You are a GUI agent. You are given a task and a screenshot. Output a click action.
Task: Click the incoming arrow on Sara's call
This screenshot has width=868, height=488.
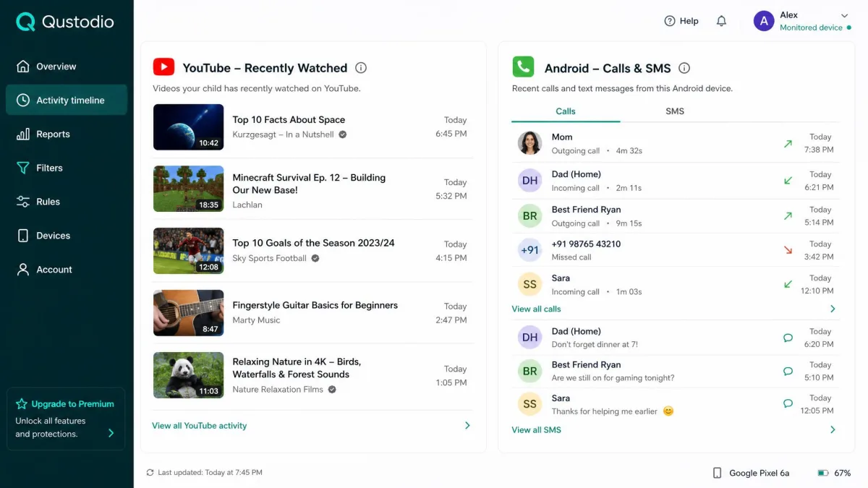click(788, 284)
